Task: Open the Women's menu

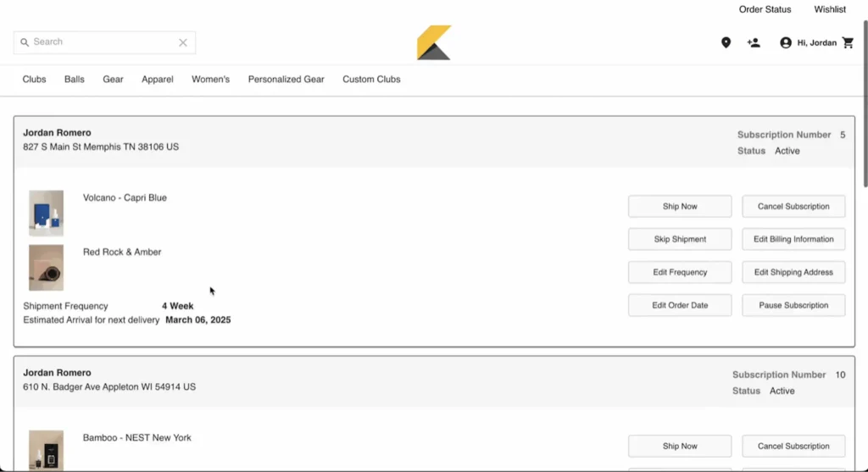Action: [x=210, y=79]
